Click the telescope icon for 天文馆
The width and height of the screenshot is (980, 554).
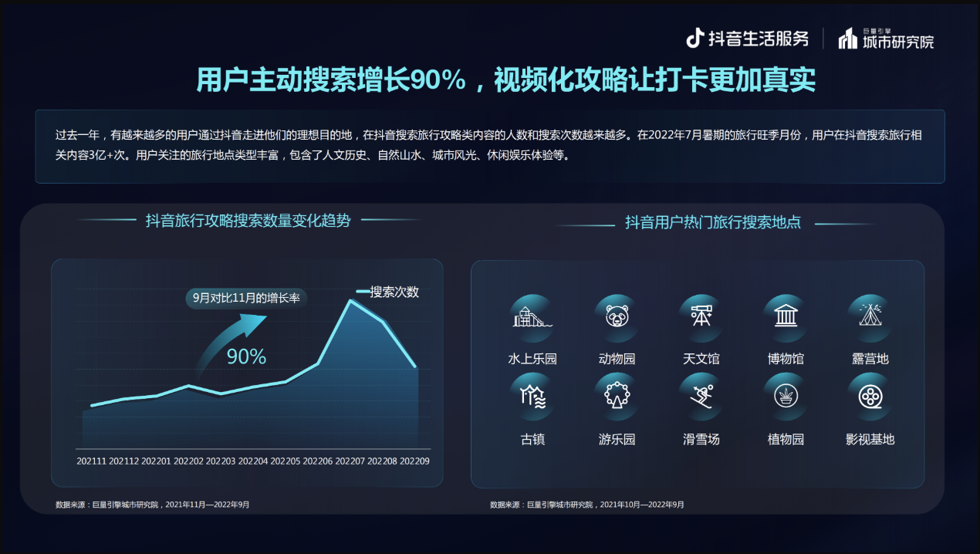click(701, 316)
